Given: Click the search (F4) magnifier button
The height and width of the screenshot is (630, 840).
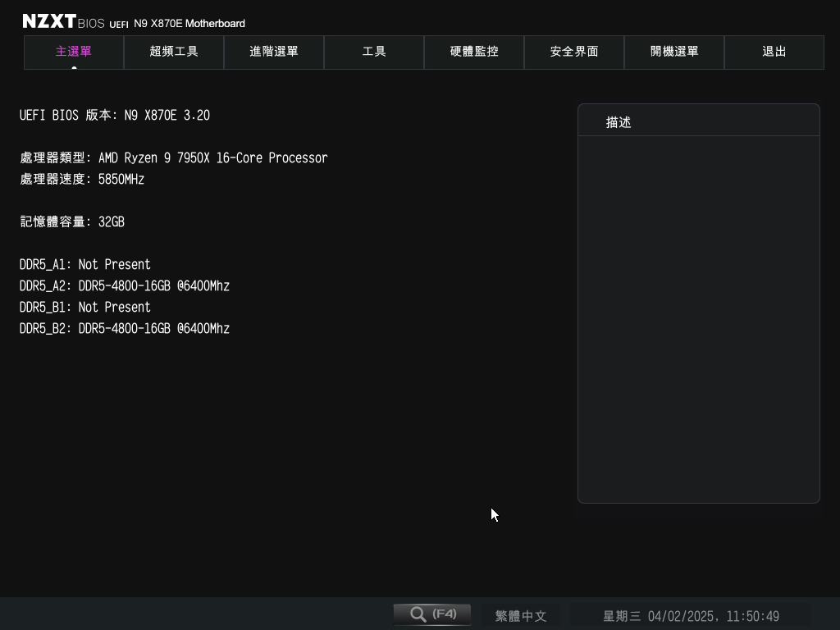Looking at the screenshot, I should coord(432,614).
